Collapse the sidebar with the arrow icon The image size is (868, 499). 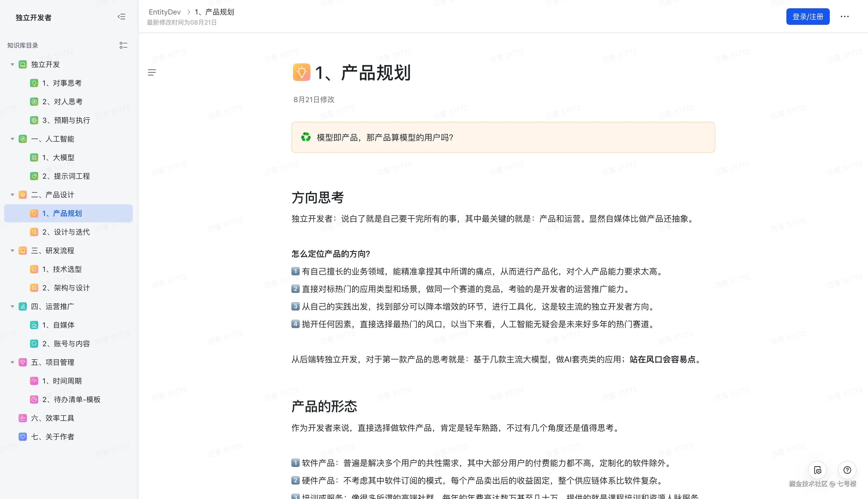pos(121,17)
